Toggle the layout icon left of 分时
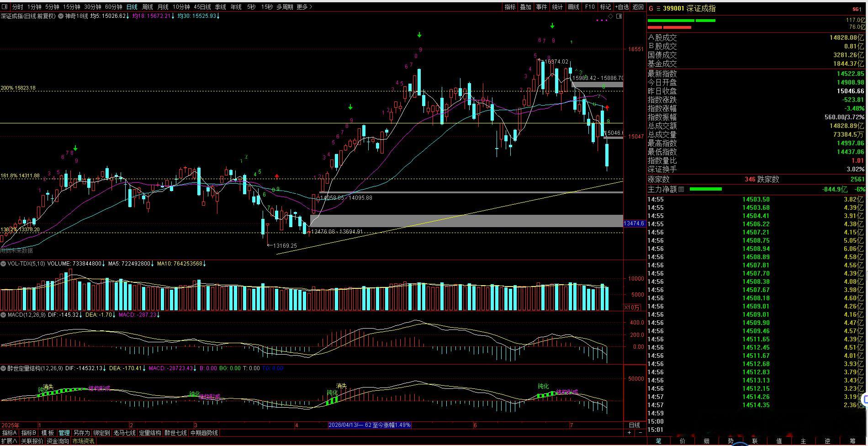This screenshot has width=868, height=446. point(5,7)
